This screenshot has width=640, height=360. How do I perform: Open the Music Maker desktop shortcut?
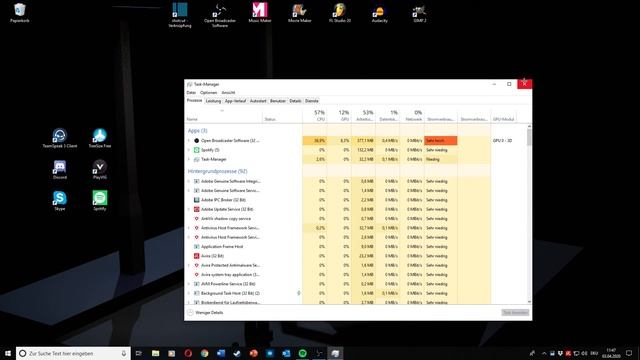(260, 12)
